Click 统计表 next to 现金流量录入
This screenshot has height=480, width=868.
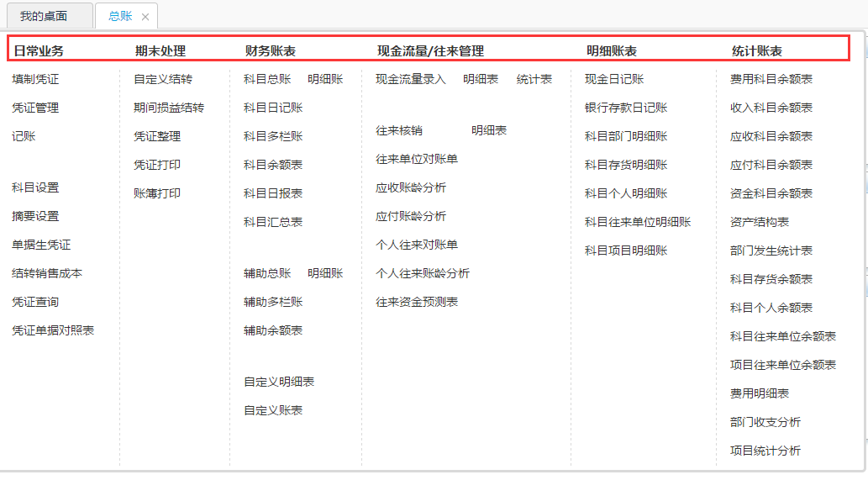(x=534, y=79)
